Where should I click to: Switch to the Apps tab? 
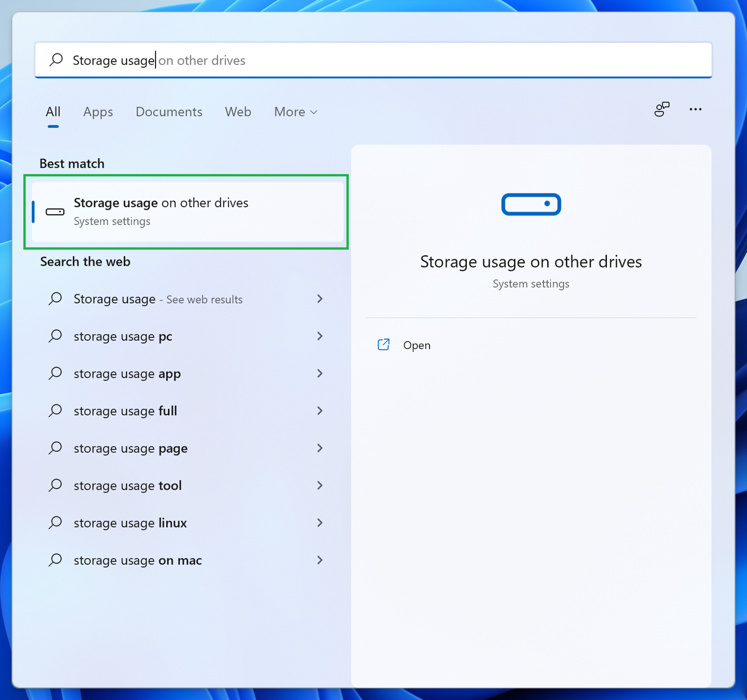[x=98, y=111]
